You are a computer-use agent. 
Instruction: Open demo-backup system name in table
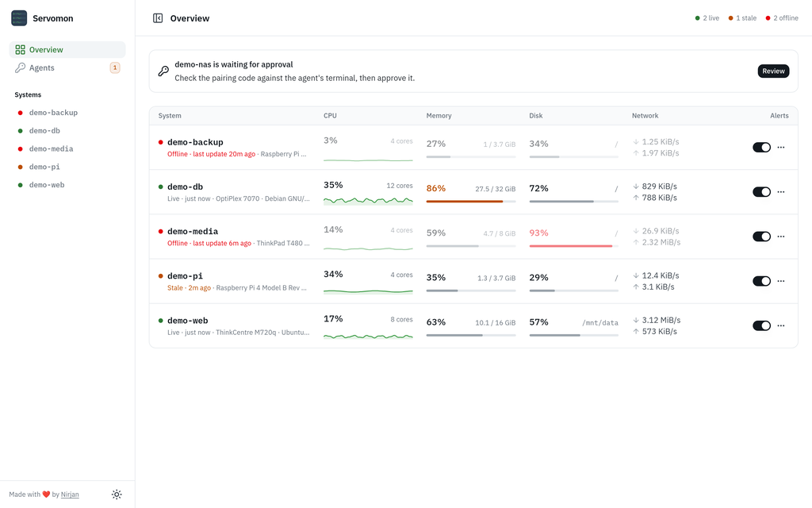click(x=195, y=142)
